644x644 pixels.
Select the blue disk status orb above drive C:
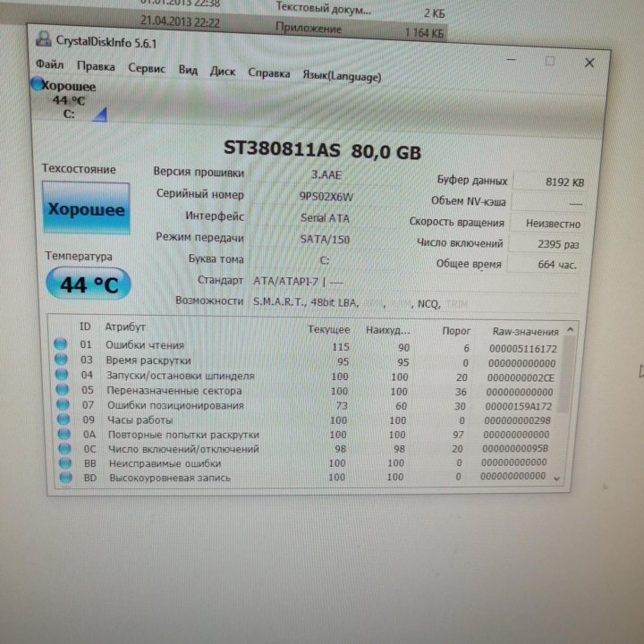pyautogui.click(x=37, y=85)
